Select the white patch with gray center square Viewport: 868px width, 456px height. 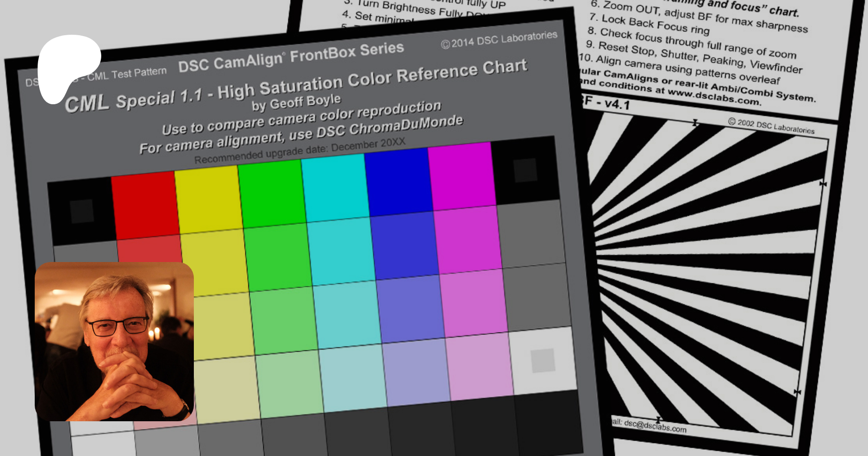tap(542, 360)
